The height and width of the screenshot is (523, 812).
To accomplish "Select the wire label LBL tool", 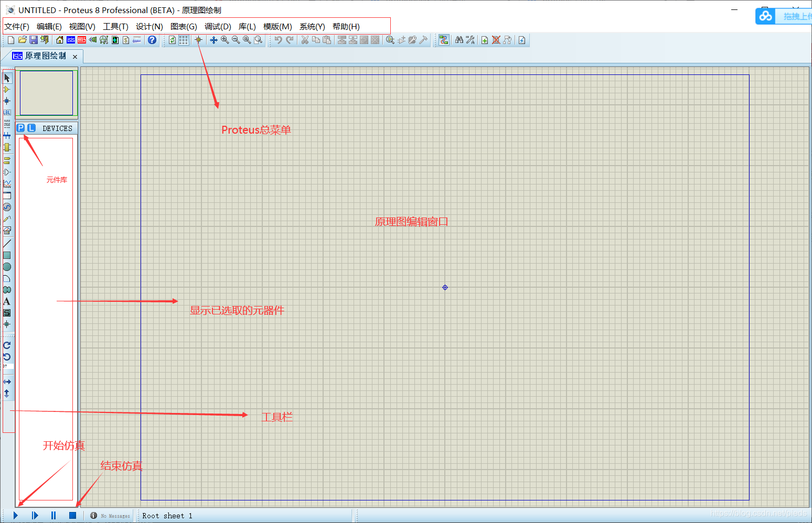I will coord(7,113).
